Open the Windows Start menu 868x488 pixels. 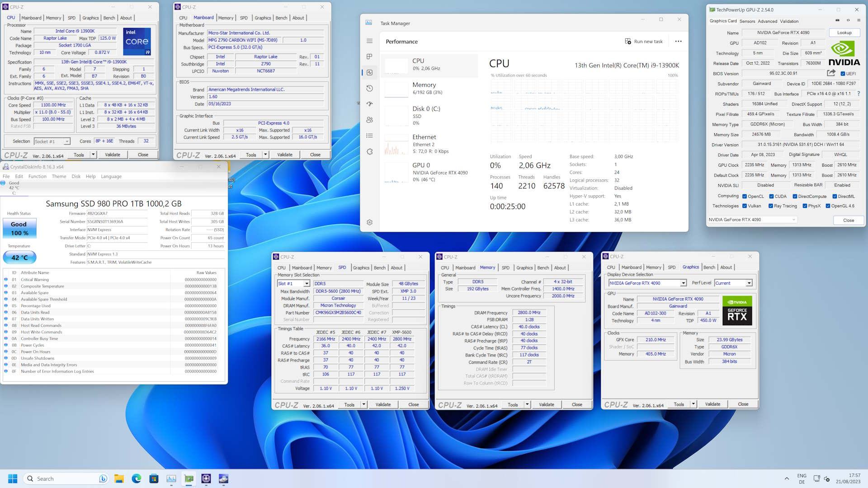click(13, 479)
